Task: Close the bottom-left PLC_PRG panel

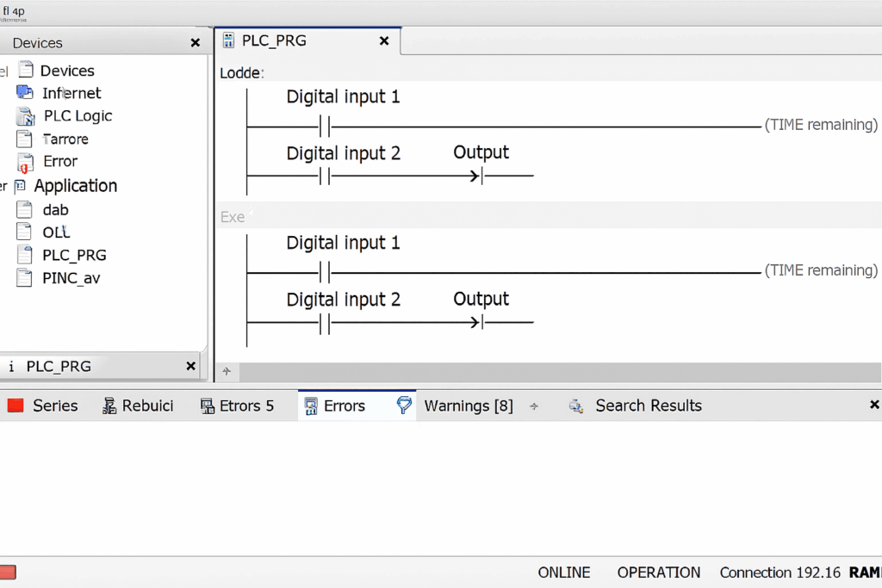Action: 190,367
